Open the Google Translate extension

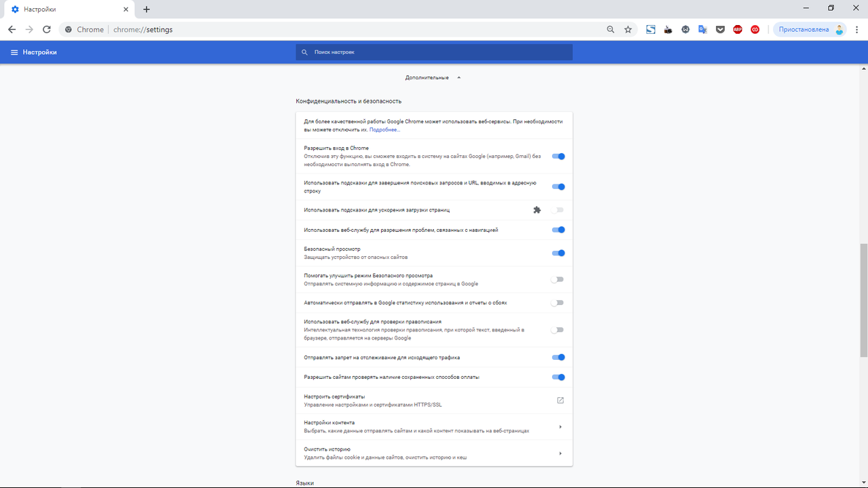[x=703, y=30]
